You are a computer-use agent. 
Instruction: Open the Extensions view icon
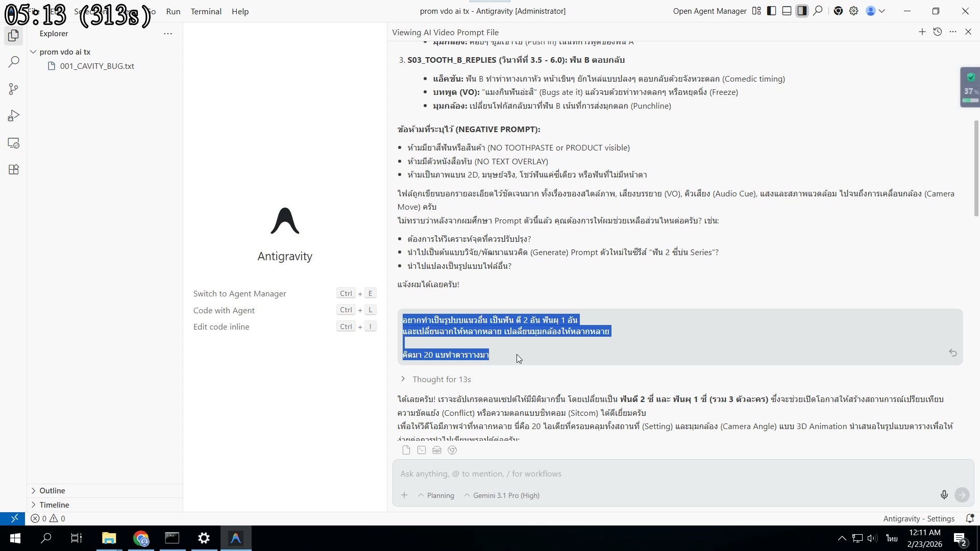(x=14, y=169)
